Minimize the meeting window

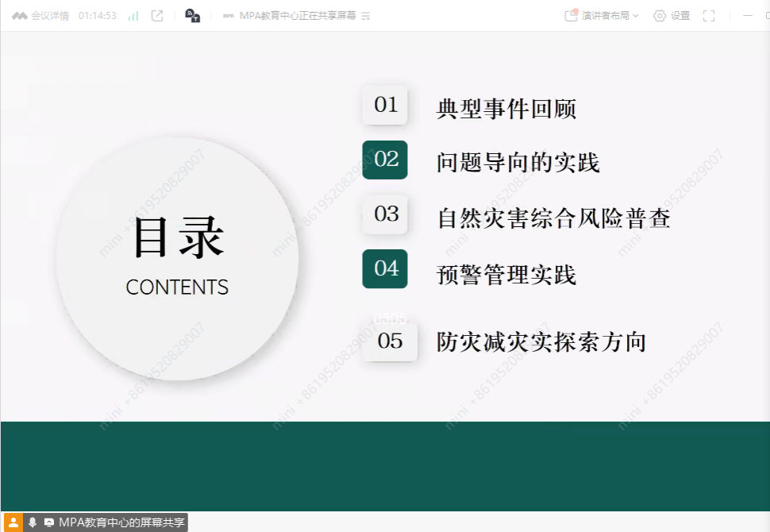[x=749, y=16]
